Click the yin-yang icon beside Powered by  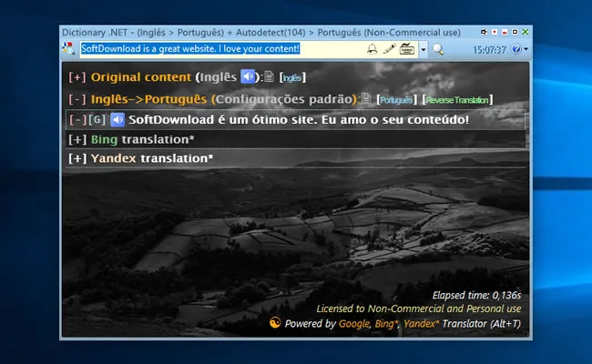pos(275,323)
